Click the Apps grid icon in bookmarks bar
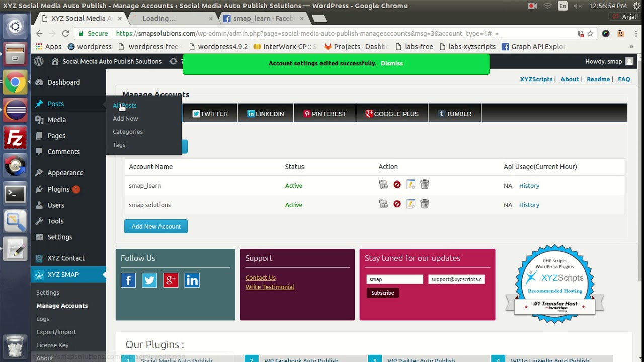 click(x=49, y=46)
